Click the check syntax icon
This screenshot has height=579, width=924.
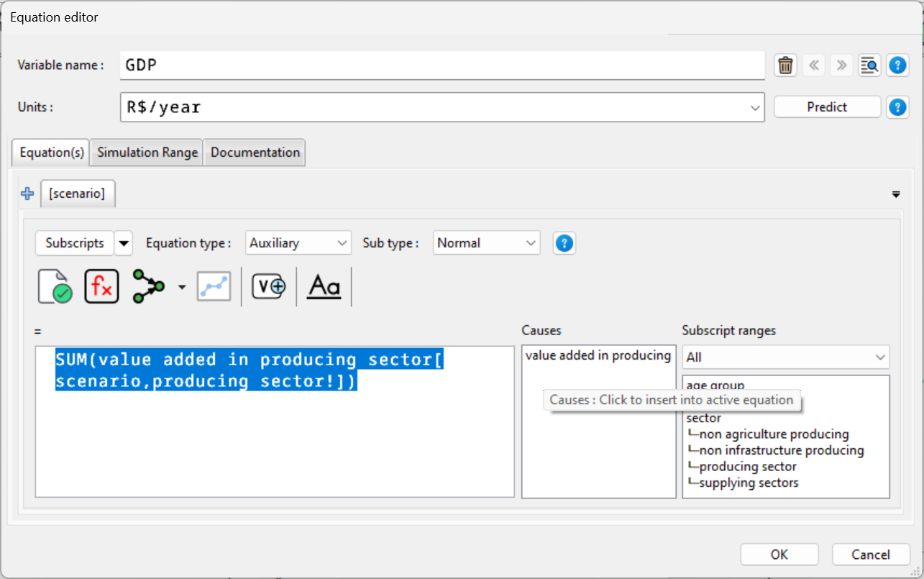[x=55, y=286]
